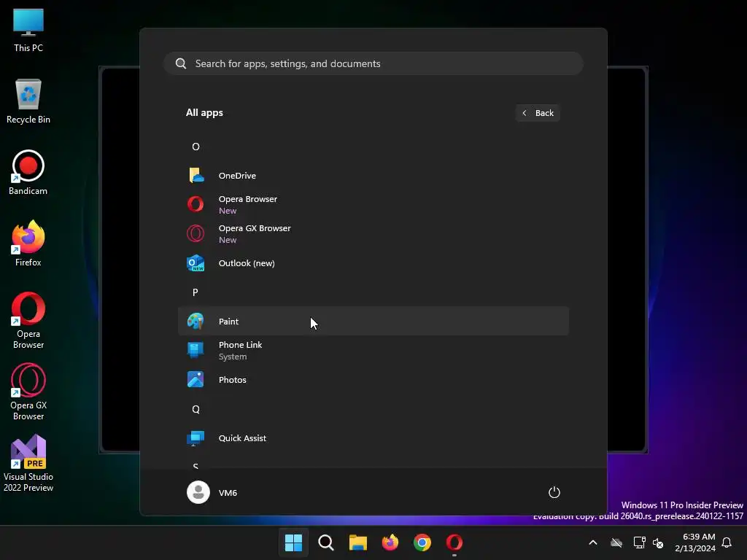Click the All apps heading

[204, 113]
